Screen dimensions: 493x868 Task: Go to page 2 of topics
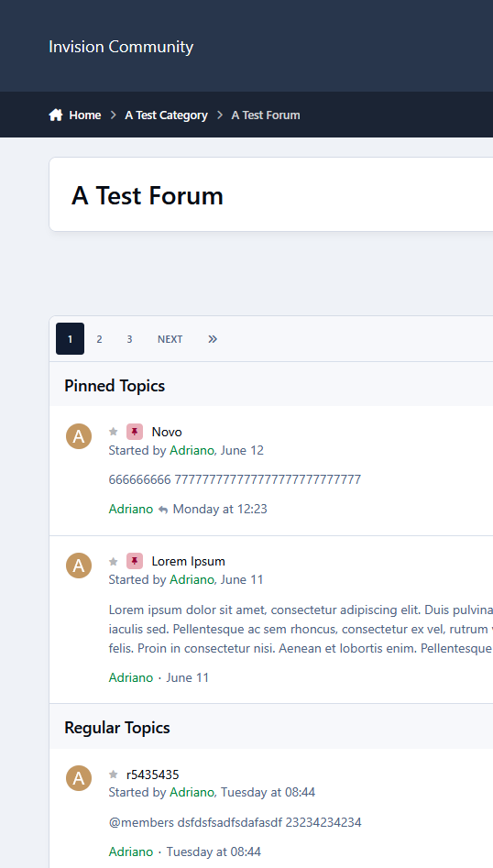point(99,339)
